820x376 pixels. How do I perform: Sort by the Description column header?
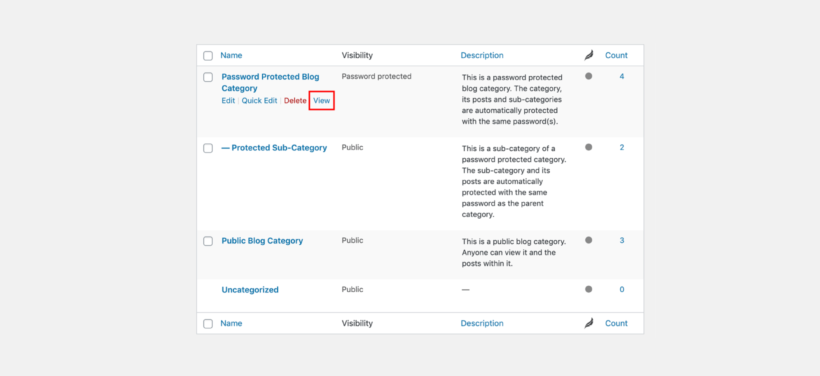482,55
